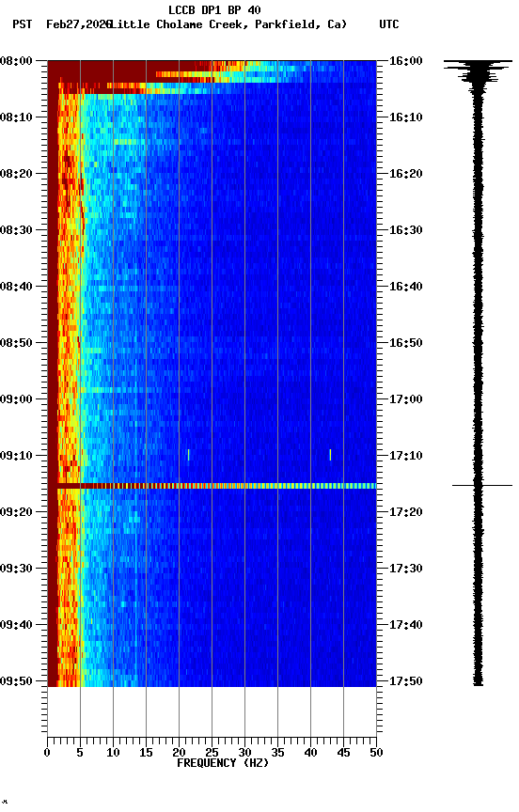Click the 40 Hz frequency axis label
Screen dimensions: 519x812
[310, 753]
